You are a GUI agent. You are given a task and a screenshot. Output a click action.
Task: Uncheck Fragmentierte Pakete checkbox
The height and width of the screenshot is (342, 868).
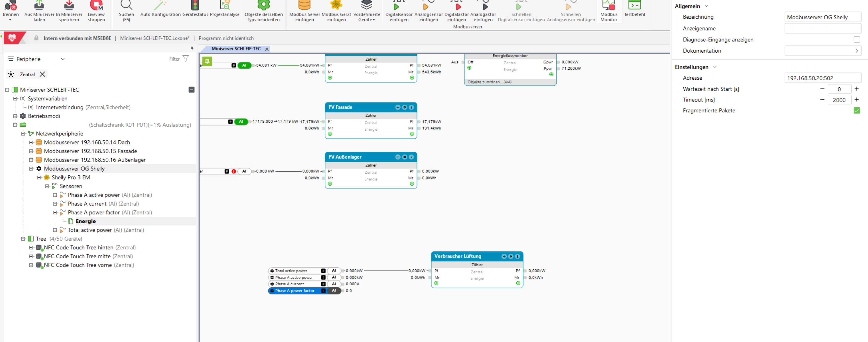(857, 110)
